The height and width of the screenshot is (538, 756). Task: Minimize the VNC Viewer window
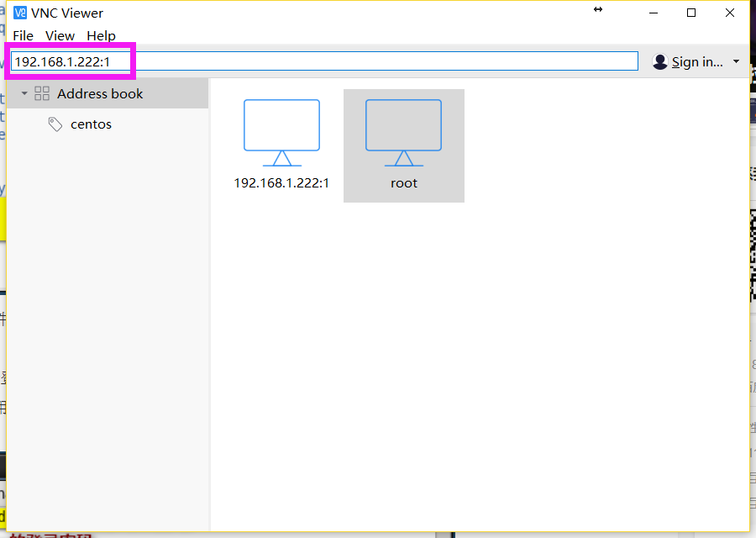tap(654, 13)
